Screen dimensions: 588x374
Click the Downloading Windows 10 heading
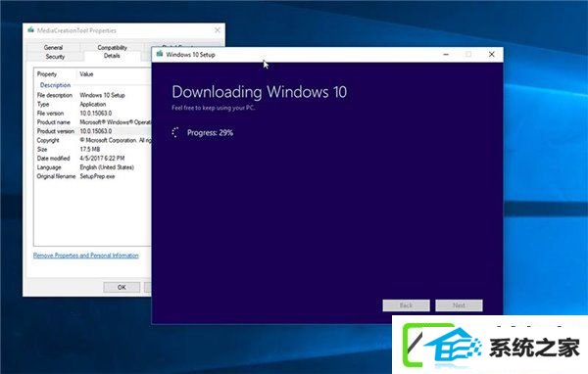pos(259,92)
